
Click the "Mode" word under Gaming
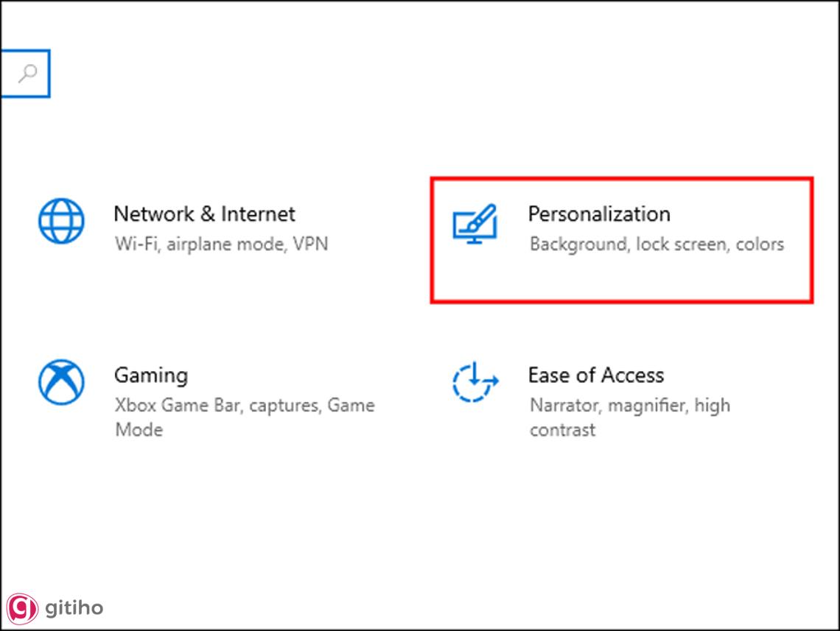[138, 429]
